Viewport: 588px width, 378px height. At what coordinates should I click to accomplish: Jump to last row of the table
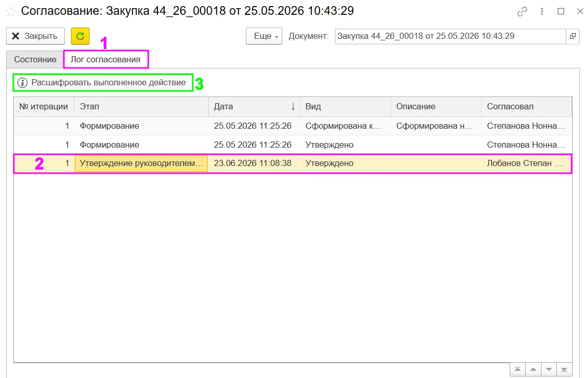pyautogui.click(x=564, y=369)
